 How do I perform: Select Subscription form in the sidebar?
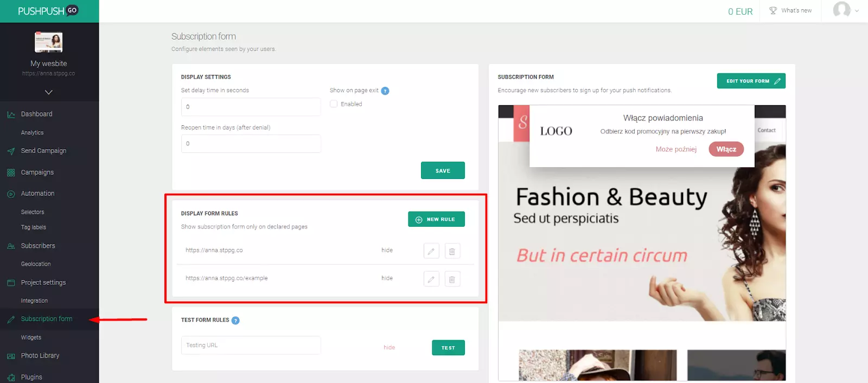[x=47, y=319]
